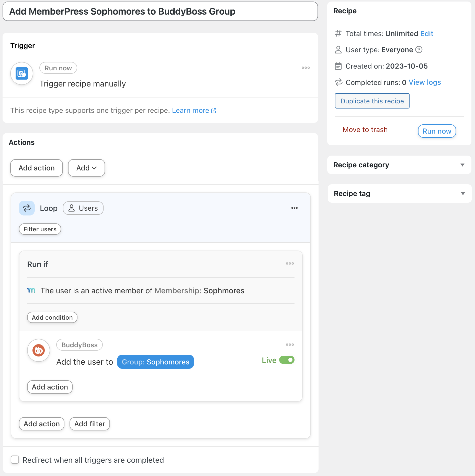
Task: Expand the Recipe tag panel
Action: point(399,193)
